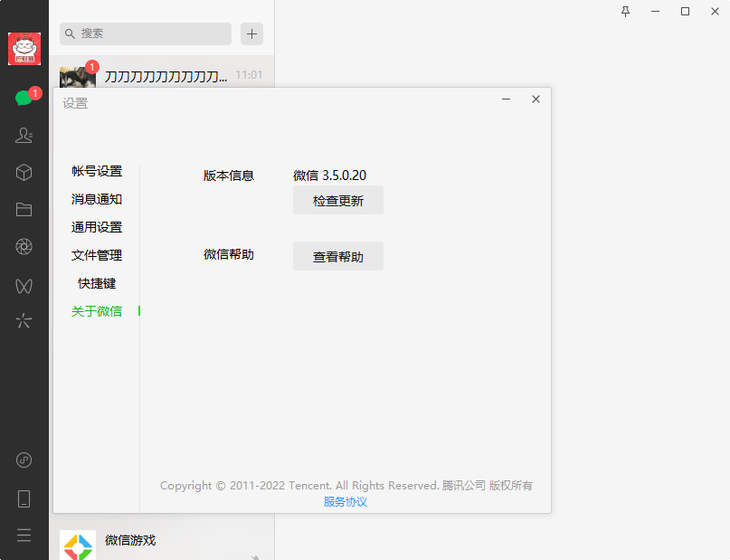Select the 关于微信 settings tab
This screenshot has width=730, height=560.
pos(97,311)
